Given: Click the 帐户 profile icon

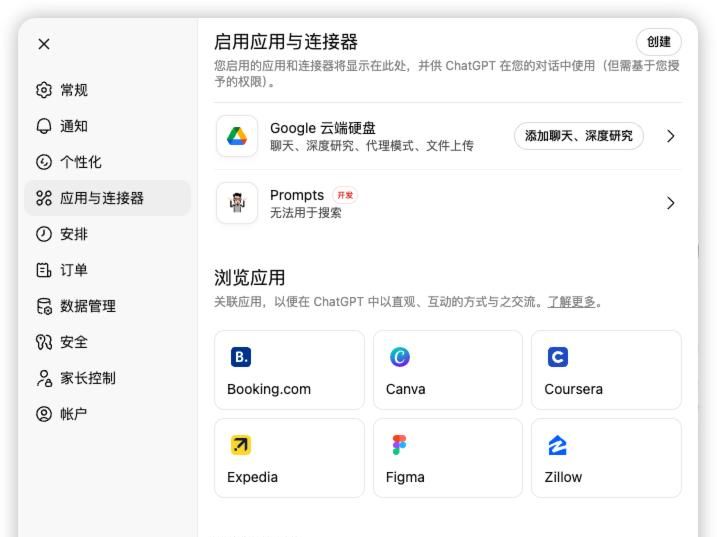Looking at the screenshot, I should tap(44, 414).
